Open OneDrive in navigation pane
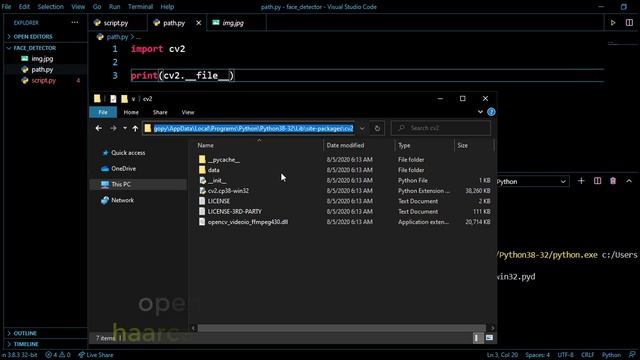Image resolution: width=640 pixels, height=360 pixels. [x=123, y=169]
